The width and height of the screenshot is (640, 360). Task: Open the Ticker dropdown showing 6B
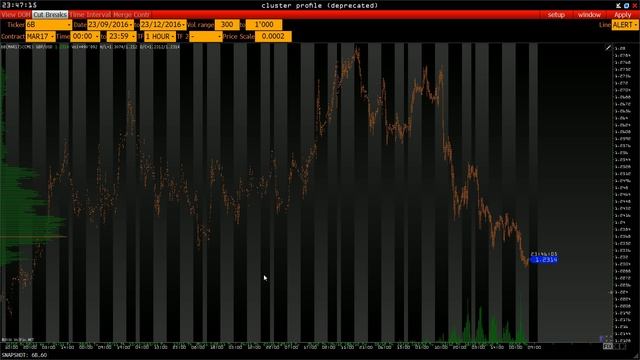pyautogui.click(x=49, y=25)
